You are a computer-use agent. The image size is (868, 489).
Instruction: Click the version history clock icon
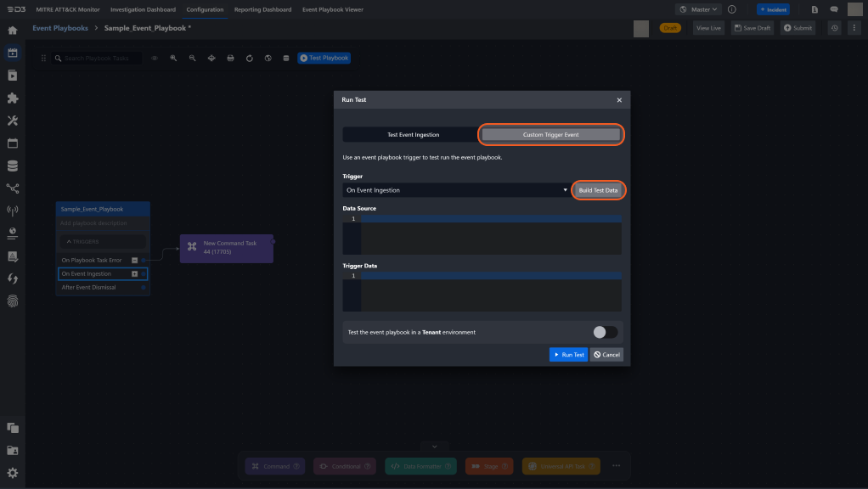coord(835,28)
